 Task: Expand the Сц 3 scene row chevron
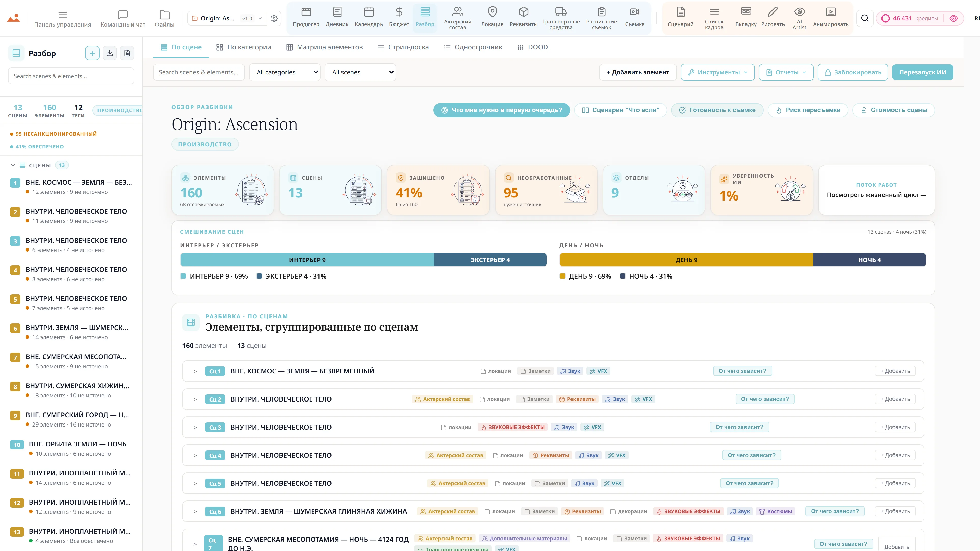[x=195, y=428]
